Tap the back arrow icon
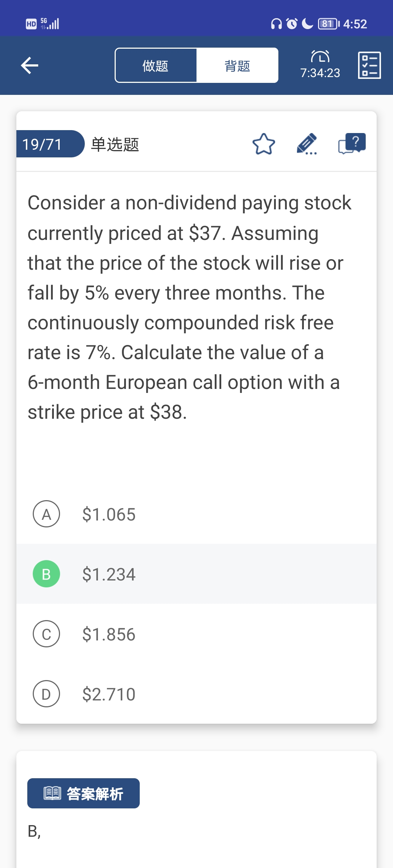Viewport: 393px width, 868px height. [x=30, y=65]
